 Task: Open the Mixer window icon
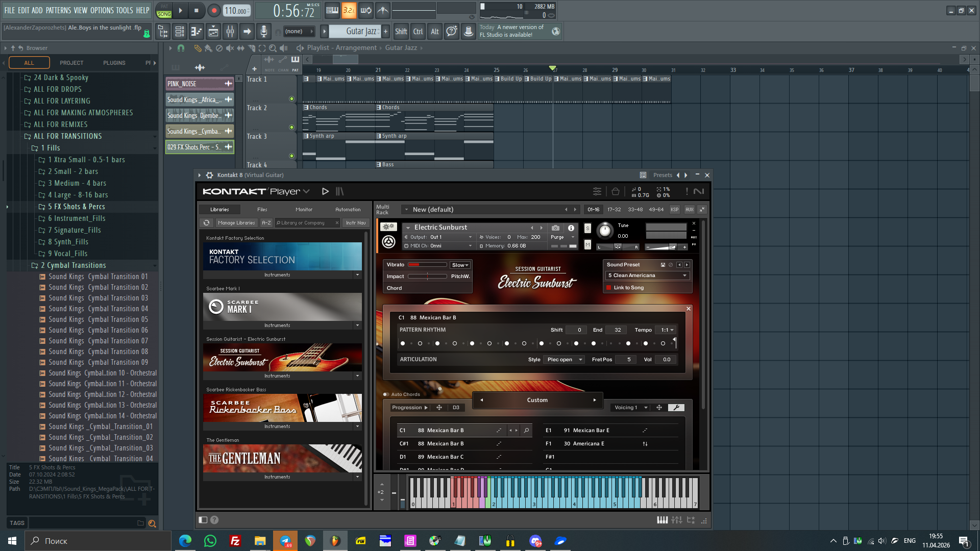tap(230, 32)
